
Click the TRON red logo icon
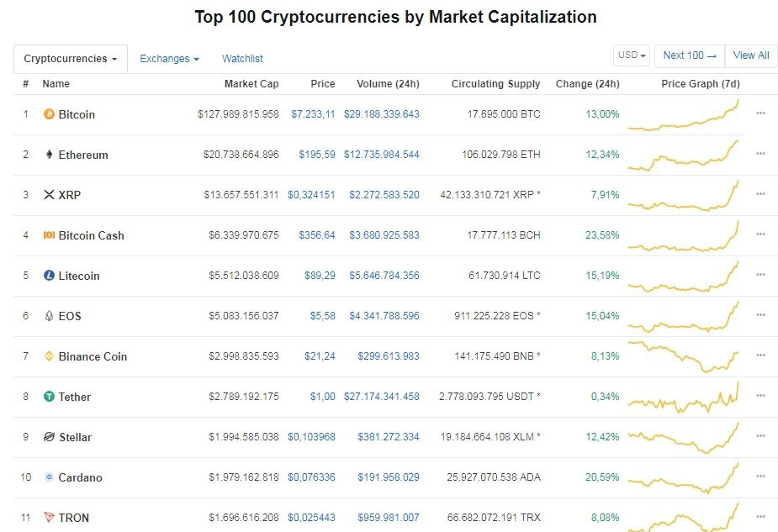(50, 518)
